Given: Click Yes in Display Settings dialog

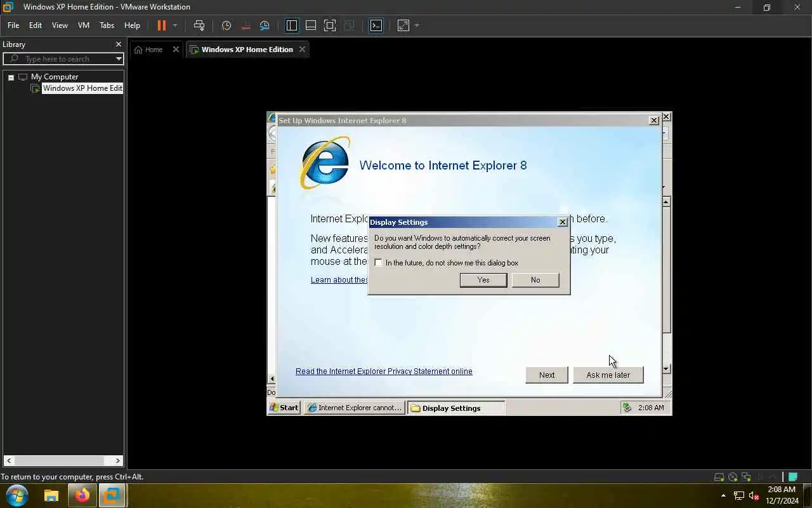Looking at the screenshot, I should click(x=483, y=280).
